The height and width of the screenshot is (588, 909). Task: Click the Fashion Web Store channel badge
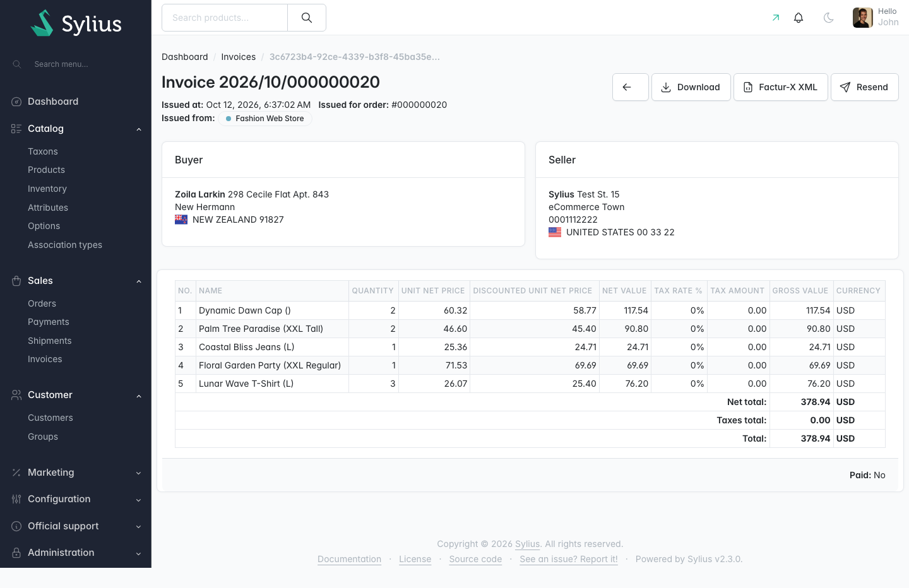(265, 119)
